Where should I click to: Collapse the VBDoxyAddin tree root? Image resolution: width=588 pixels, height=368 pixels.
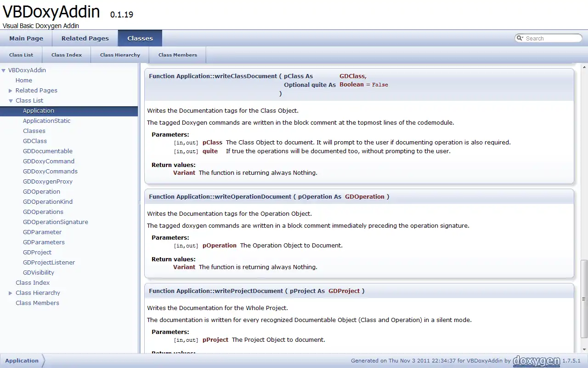tap(4, 70)
